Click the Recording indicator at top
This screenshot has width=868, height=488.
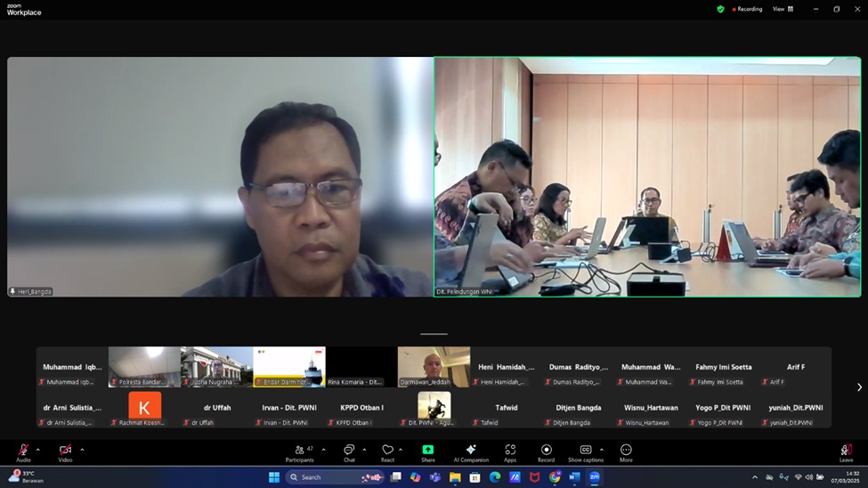[746, 9]
